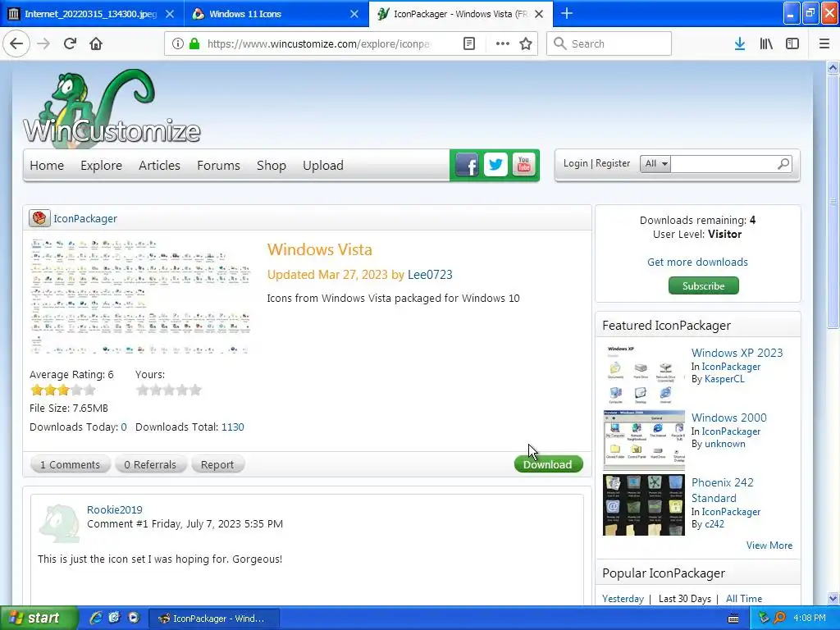Go back with browser back arrow
This screenshot has height=630, width=840.
tap(16, 43)
